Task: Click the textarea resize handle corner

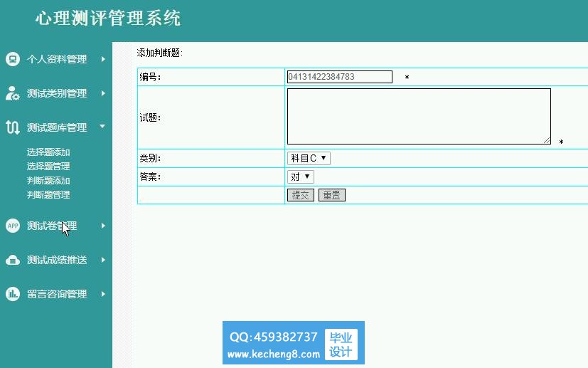Action: click(547, 140)
